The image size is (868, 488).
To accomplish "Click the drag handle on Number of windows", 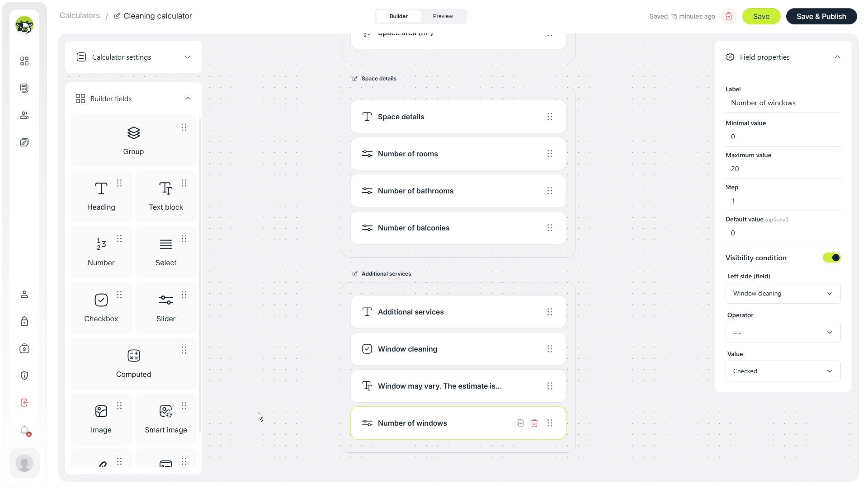I will click(550, 423).
